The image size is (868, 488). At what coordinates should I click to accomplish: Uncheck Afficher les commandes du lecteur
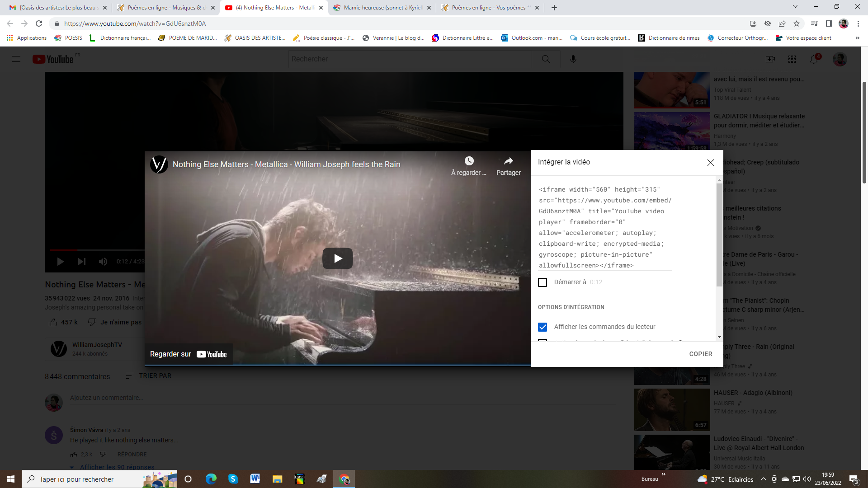tap(542, 327)
